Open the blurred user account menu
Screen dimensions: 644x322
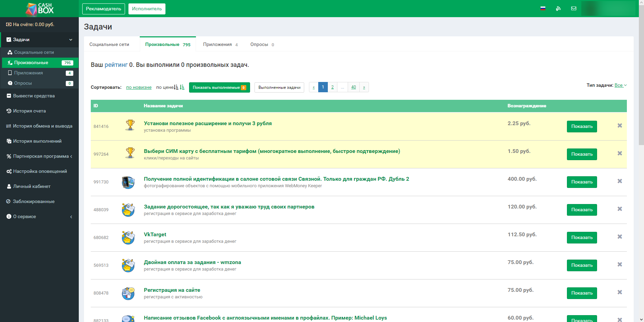608,9
